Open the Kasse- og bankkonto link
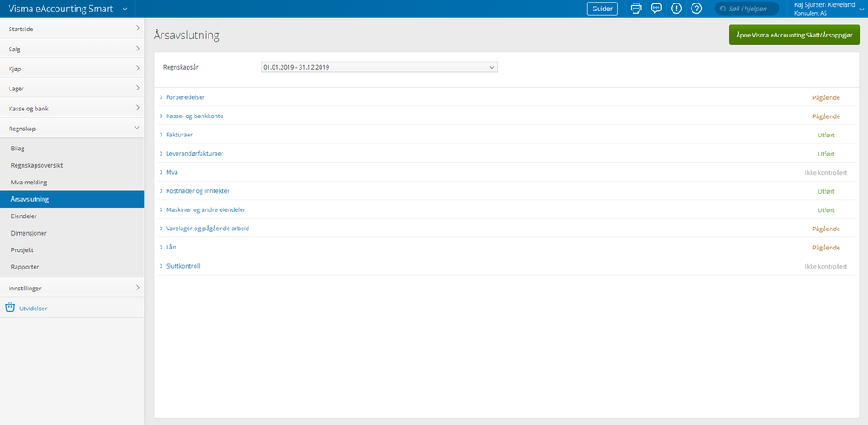 [x=195, y=116]
